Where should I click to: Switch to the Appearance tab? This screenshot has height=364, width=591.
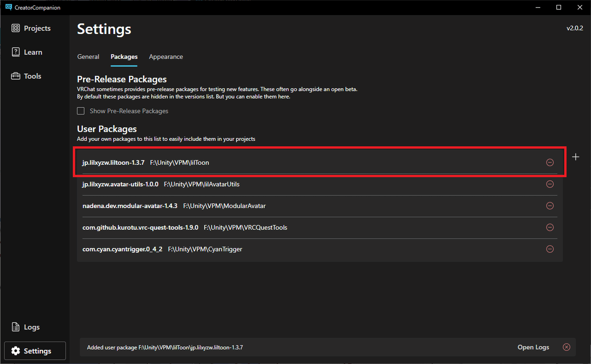(166, 57)
